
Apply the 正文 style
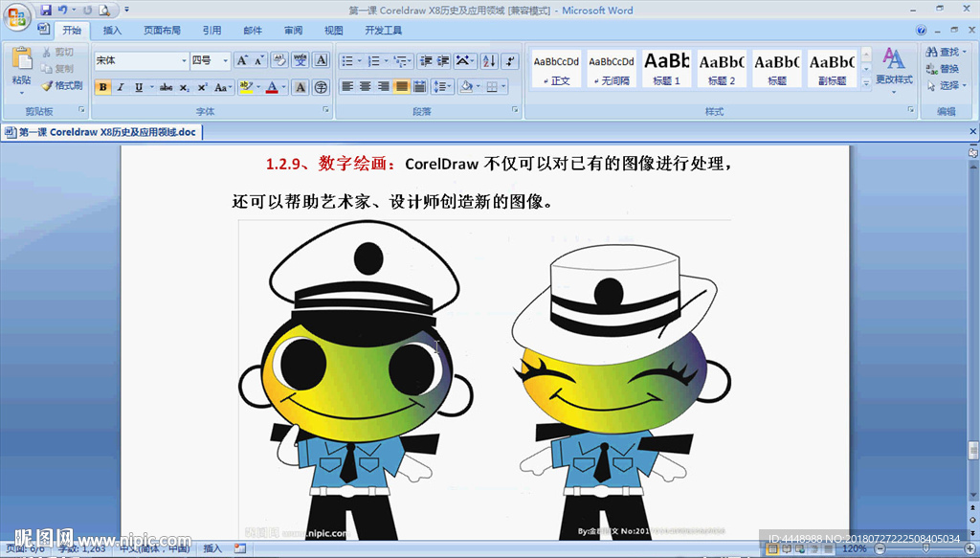[556, 69]
